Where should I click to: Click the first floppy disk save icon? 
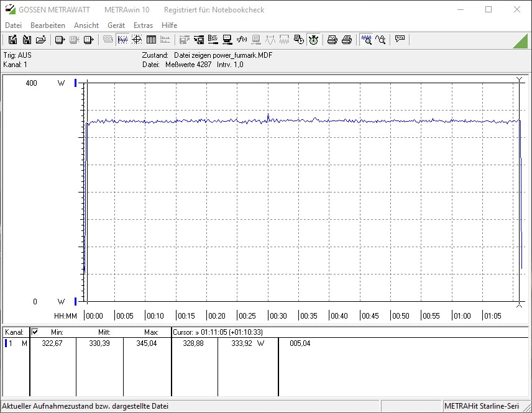[12, 40]
